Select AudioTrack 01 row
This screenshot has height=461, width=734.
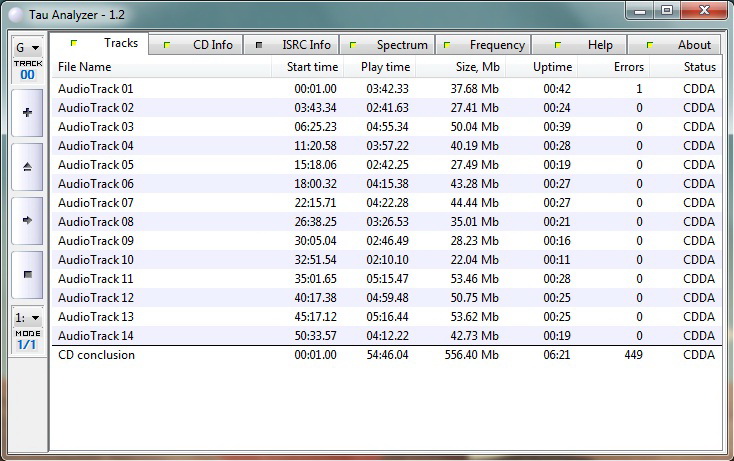pyautogui.click(x=96, y=89)
